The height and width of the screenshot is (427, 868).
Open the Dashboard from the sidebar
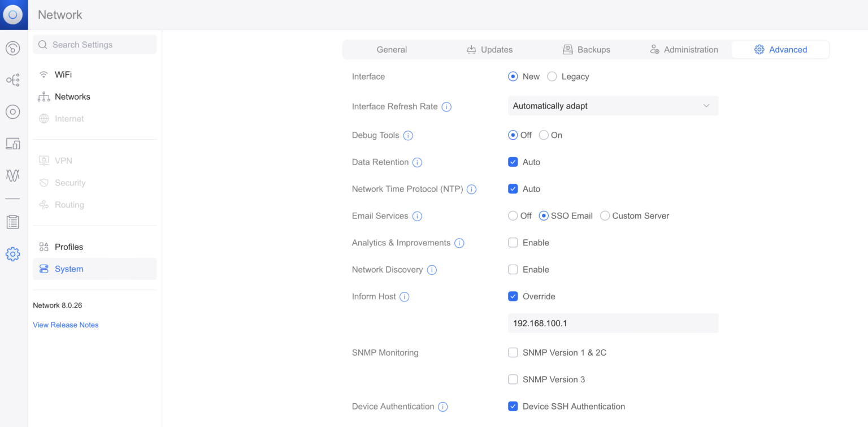pos(12,48)
